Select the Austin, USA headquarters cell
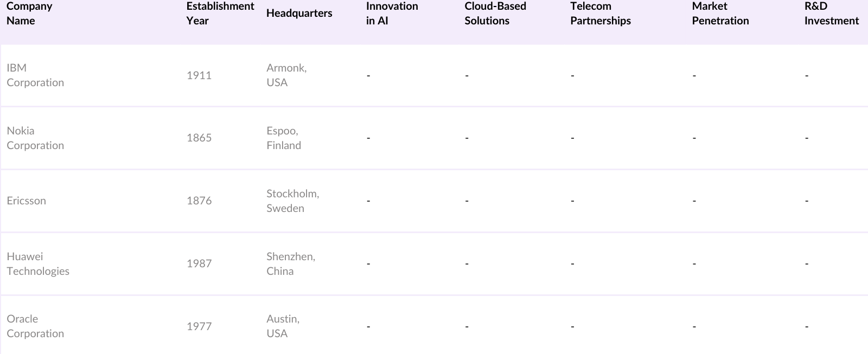This screenshot has width=868, height=354. 283,326
